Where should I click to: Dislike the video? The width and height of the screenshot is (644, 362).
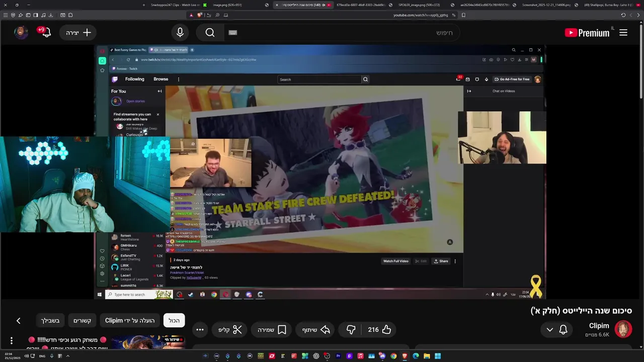pyautogui.click(x=351, y=330)
